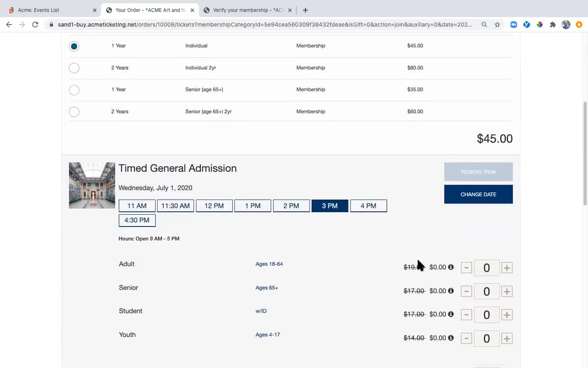Click the $80.00 price in Individual 2yr row

click(415, 67)
